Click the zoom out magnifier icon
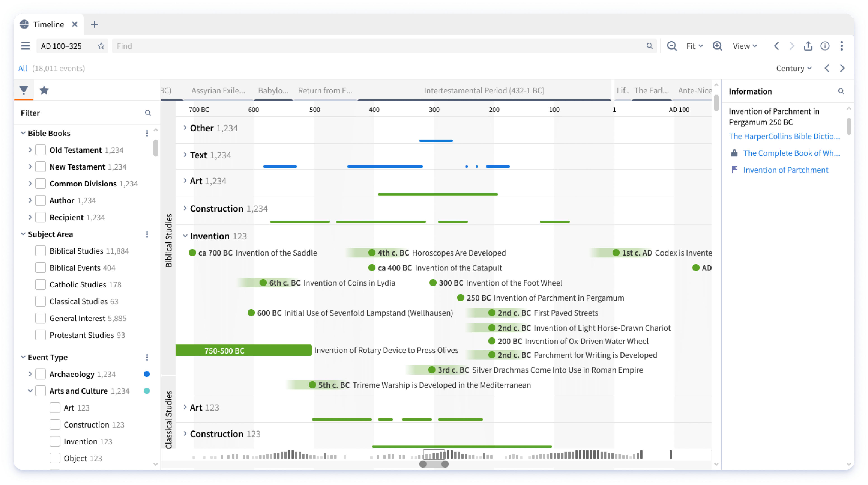Image resolution: width=868 pixels, height=485 pixels. pos(672,46)
